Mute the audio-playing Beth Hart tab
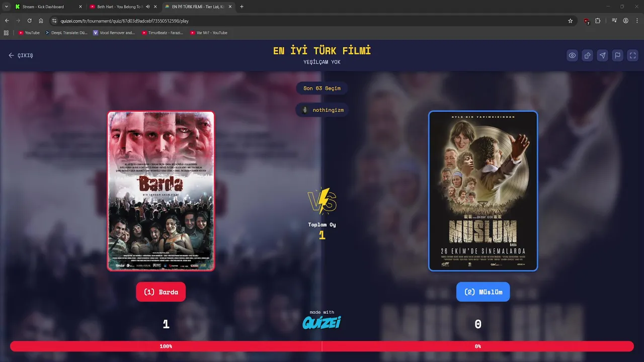 pyautogui.click(x=148, y=7)
